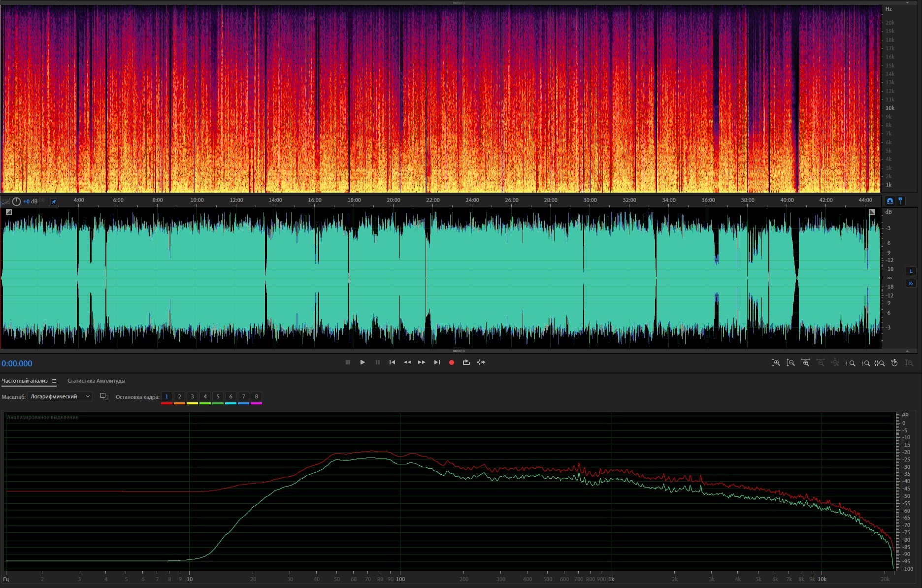Viewport: 922px width, 588px height.
Task: Click the Skip Selection icon
Action: [x=481, y=362]
